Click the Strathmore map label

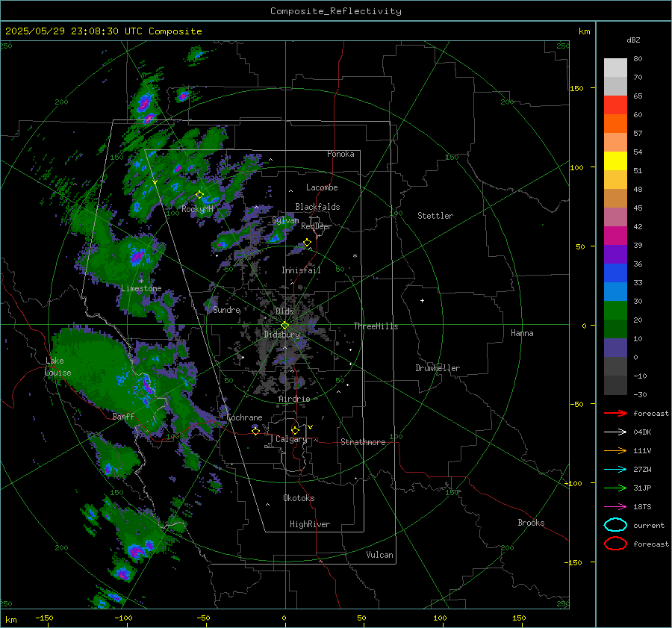(x=363, y=442)
